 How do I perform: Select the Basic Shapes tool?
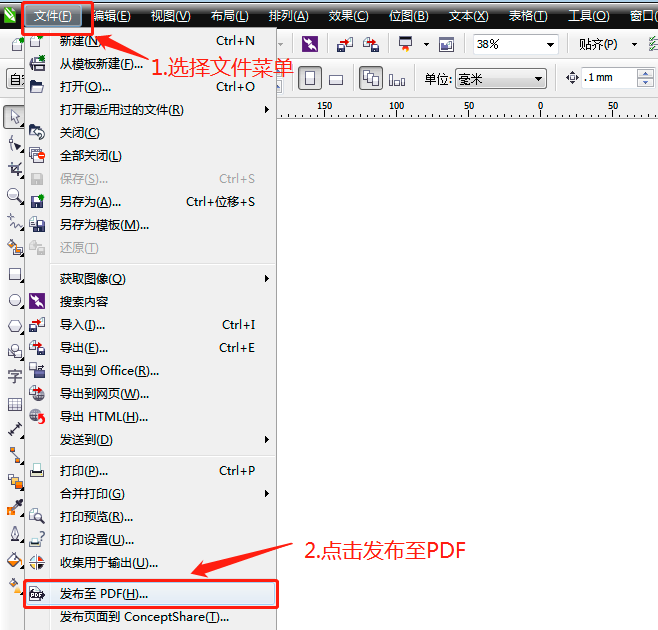tap(15, 351)
